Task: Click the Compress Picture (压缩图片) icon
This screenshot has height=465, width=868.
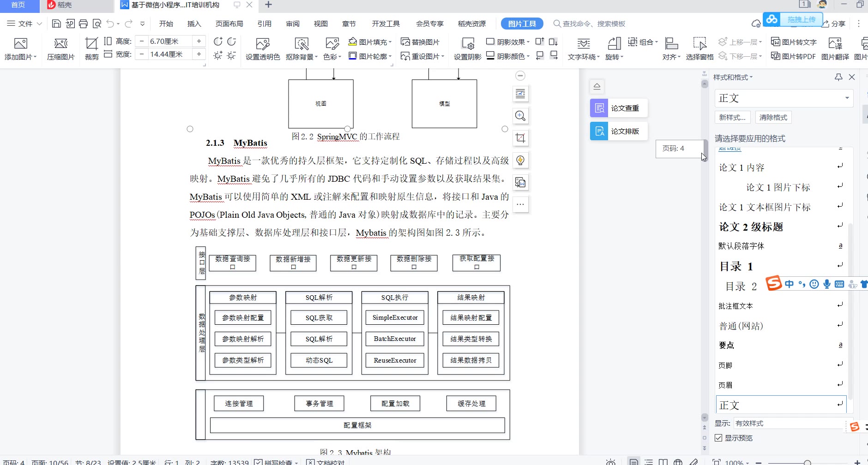Action: point(60,44)
